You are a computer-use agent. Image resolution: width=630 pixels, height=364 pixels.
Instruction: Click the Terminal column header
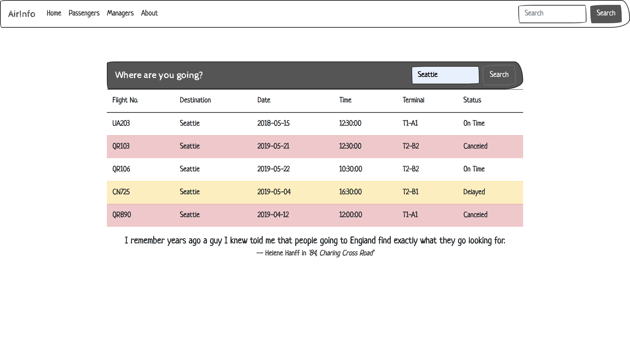(x=413, y=100)
